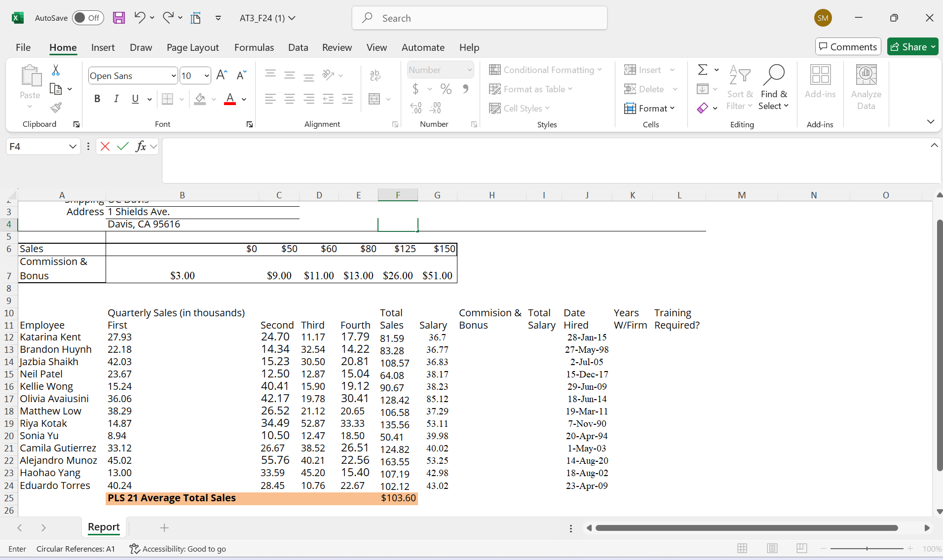This screenshot has height=560, width=943.
Task: Confirm entry with green checkmark
Action: coord(123,146)
